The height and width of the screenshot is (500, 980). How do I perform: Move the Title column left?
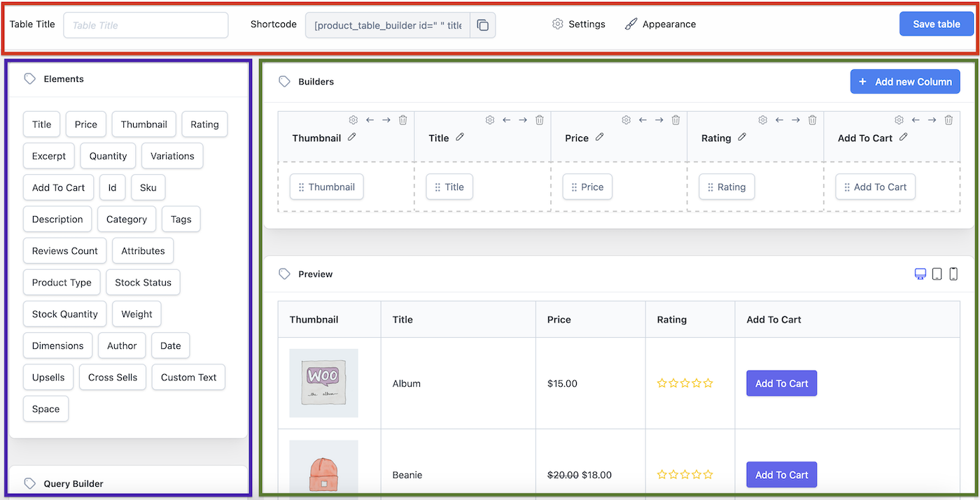pos(506,120)
